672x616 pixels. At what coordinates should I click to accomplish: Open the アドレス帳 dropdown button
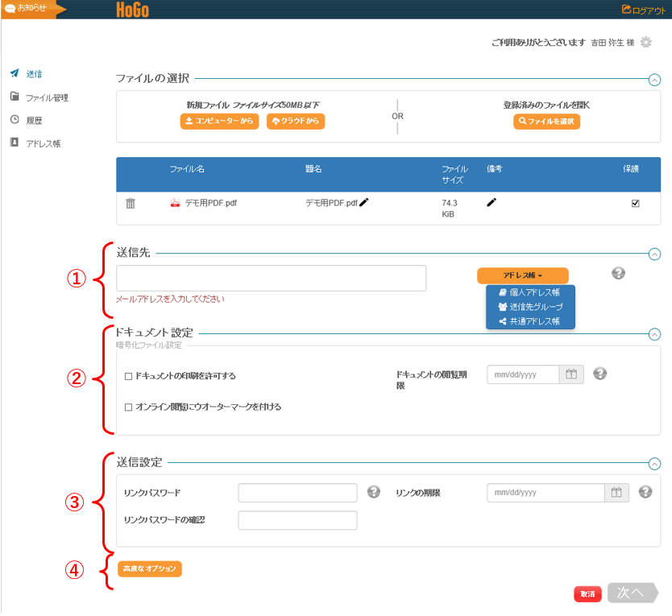[523, 275]
